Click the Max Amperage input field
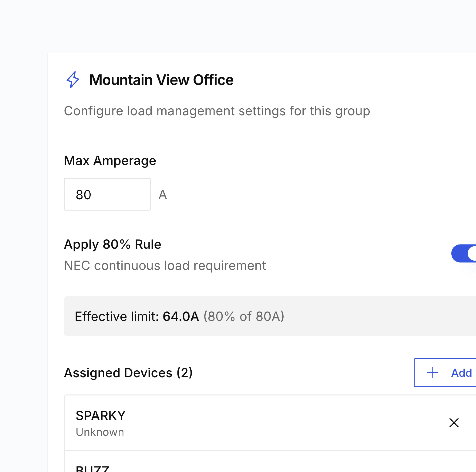 point(107,194)
